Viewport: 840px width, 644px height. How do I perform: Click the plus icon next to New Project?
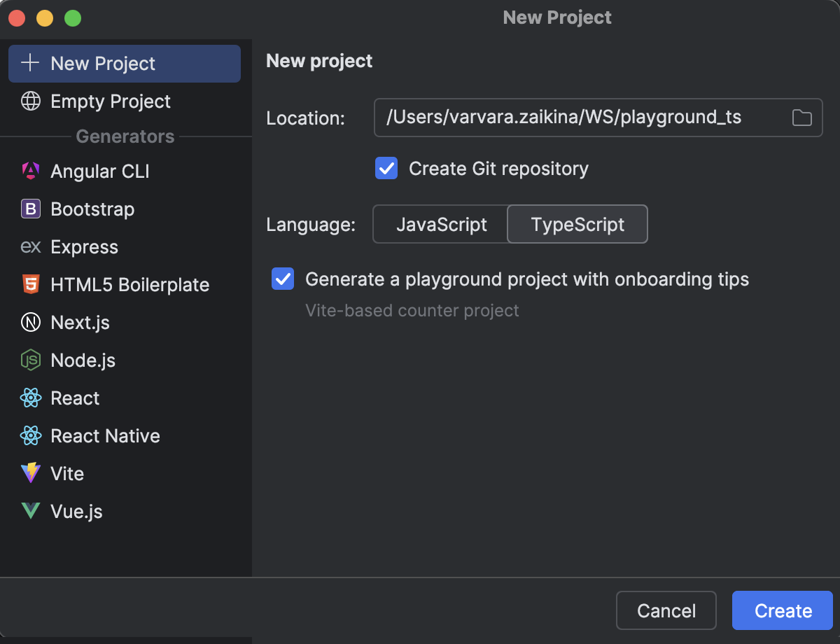click(29, 63)
